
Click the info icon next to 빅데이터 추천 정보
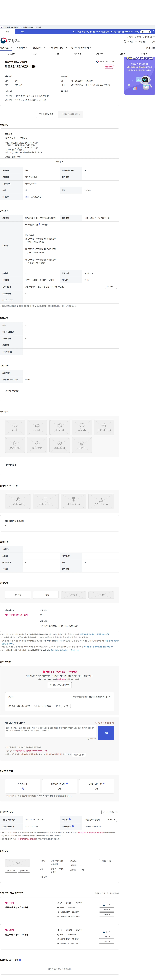(20, 960)
